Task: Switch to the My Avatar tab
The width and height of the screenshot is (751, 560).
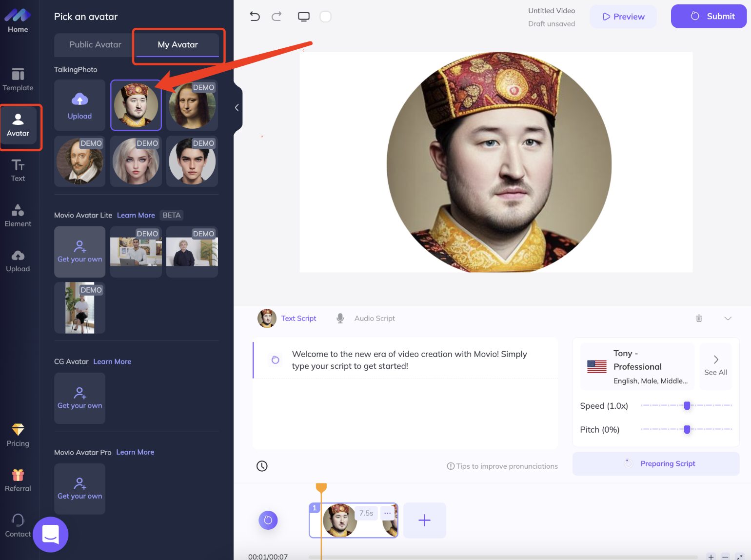Action: pyautogui.click(x=178, y=44)
